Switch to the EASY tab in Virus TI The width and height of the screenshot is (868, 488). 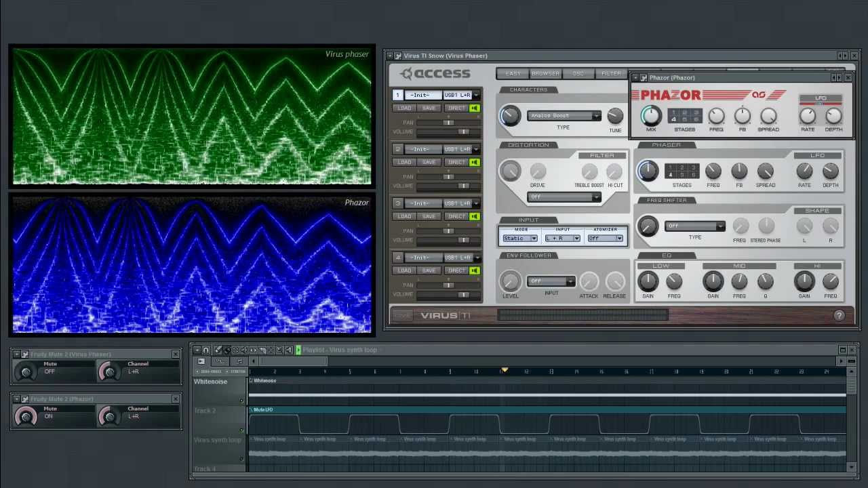pyautogui.click(x=513, y=73)
